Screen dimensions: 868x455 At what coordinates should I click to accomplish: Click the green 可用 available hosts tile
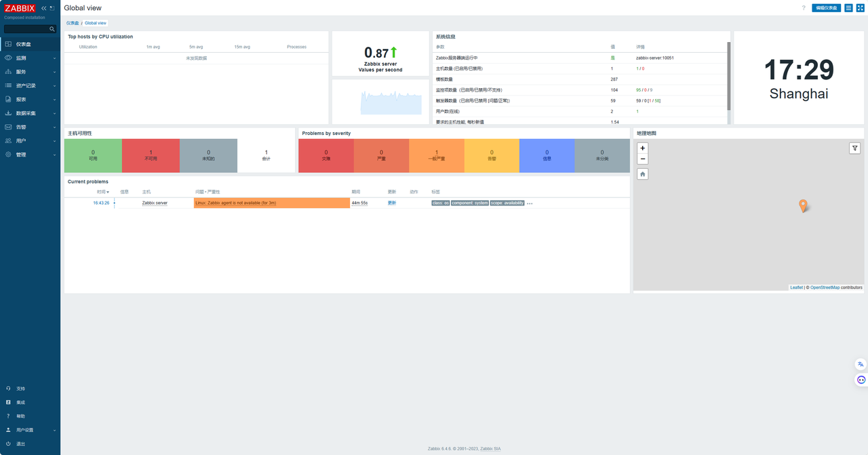93,155
